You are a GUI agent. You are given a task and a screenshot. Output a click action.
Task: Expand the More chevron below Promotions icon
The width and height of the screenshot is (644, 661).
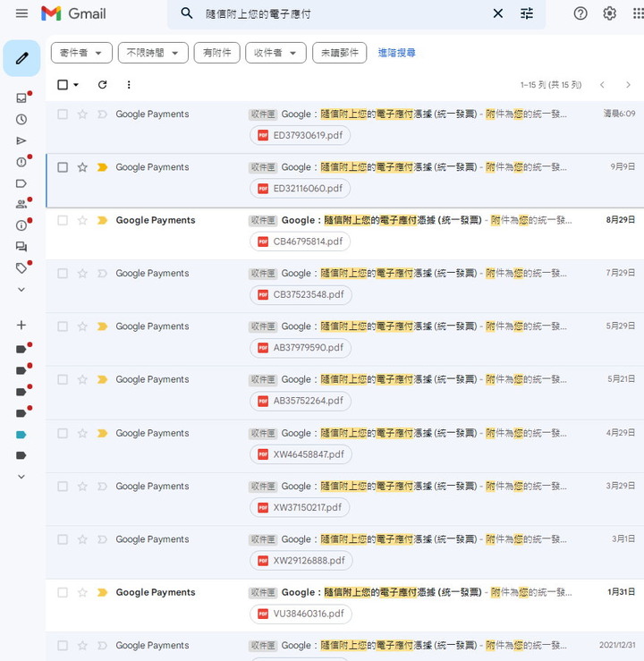click(x=21, y=290)
